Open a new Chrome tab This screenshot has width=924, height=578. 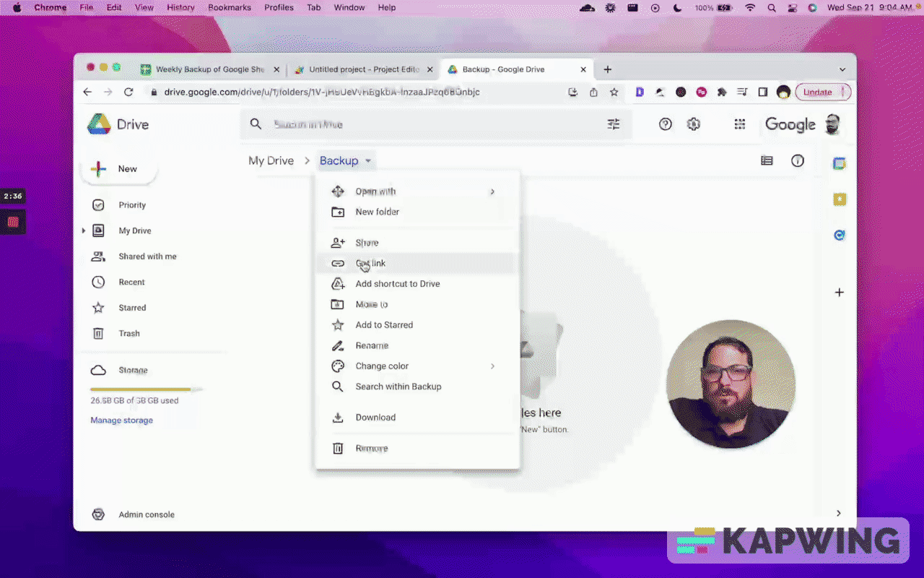(608, 69)
